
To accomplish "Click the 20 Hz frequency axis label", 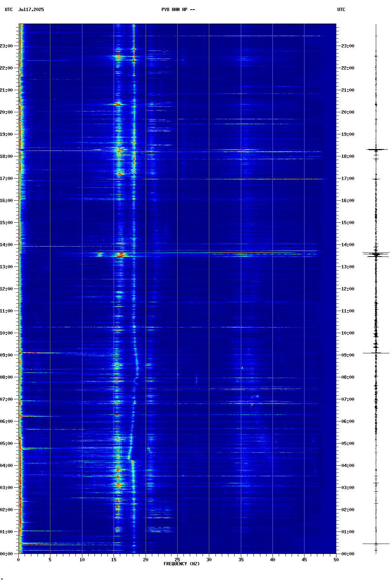I will tap(146, 560).
